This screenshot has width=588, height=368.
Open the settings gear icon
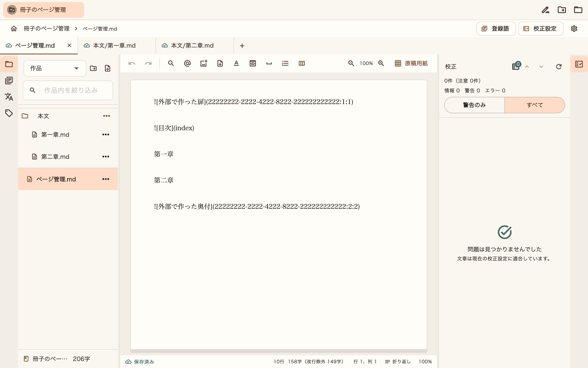(x=574, y=29)
